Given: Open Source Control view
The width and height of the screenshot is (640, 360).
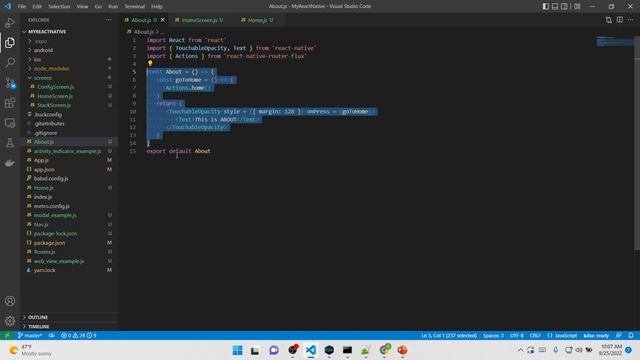Looking at the screenshot, I should click(10, 83).
